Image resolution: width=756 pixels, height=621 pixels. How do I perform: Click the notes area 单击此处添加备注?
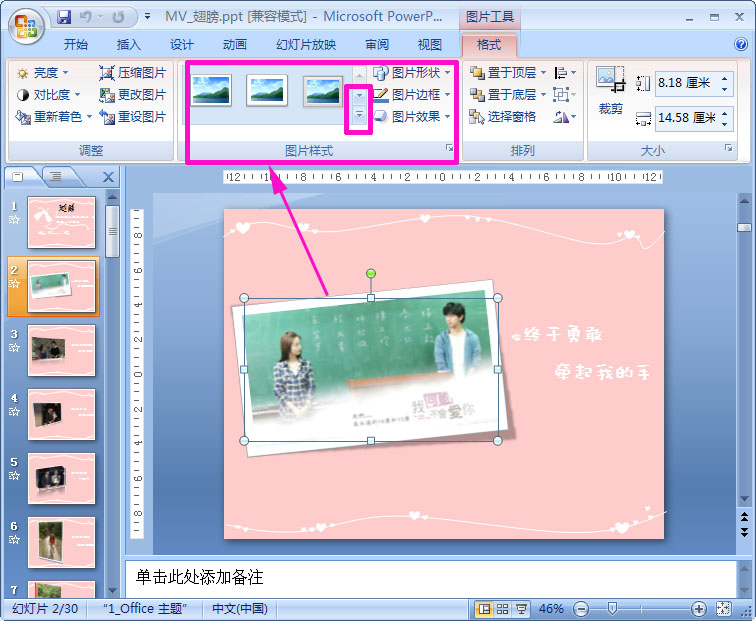pyautogui.click(x=431, y=578)
